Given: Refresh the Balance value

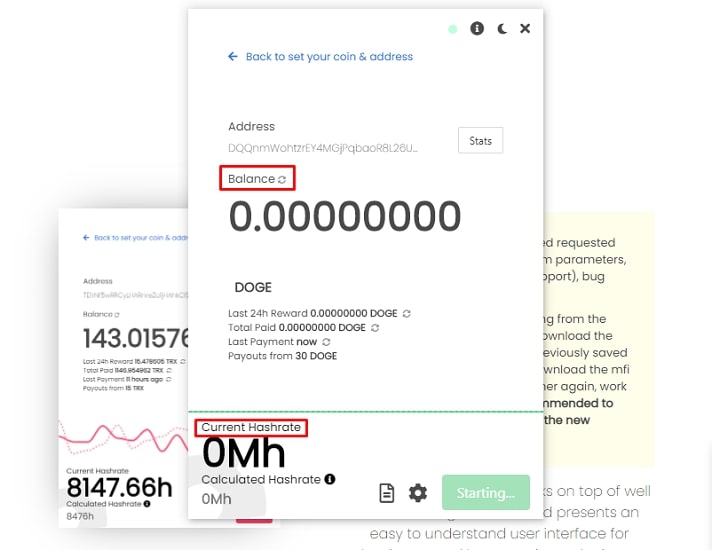Looking at the screenshot, I should (282, 179).
